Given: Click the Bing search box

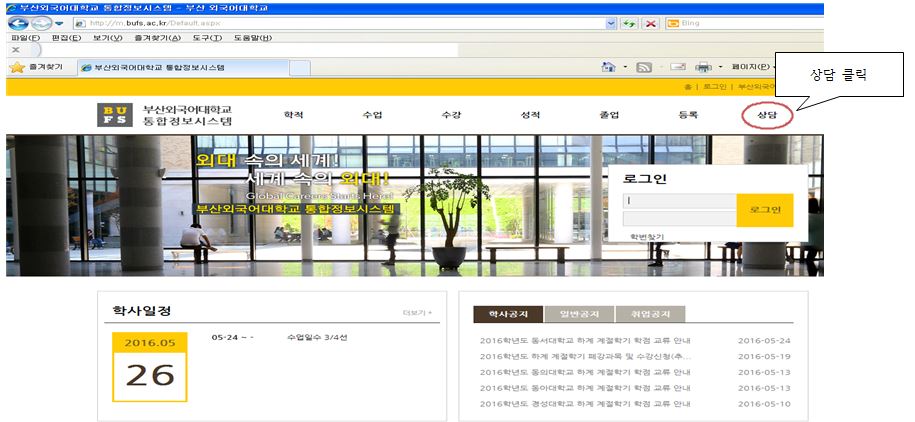Looking at the screenshot, I should pos(740,23).
